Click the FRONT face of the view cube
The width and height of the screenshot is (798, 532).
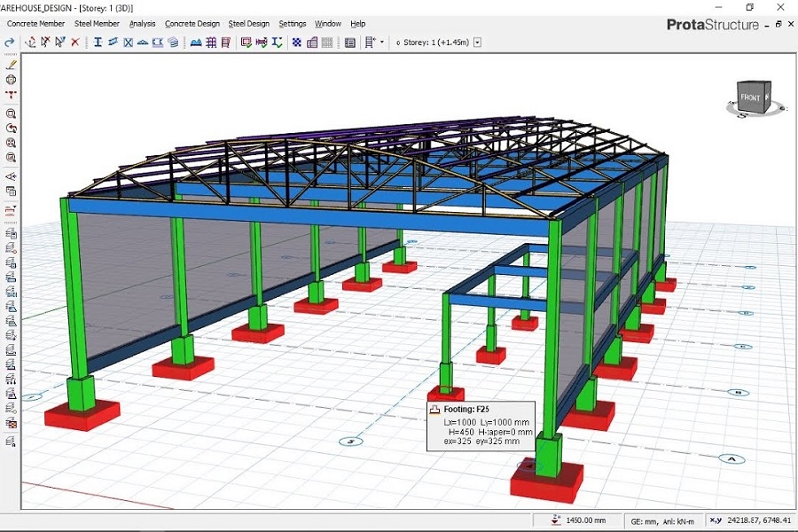[749, 98]
